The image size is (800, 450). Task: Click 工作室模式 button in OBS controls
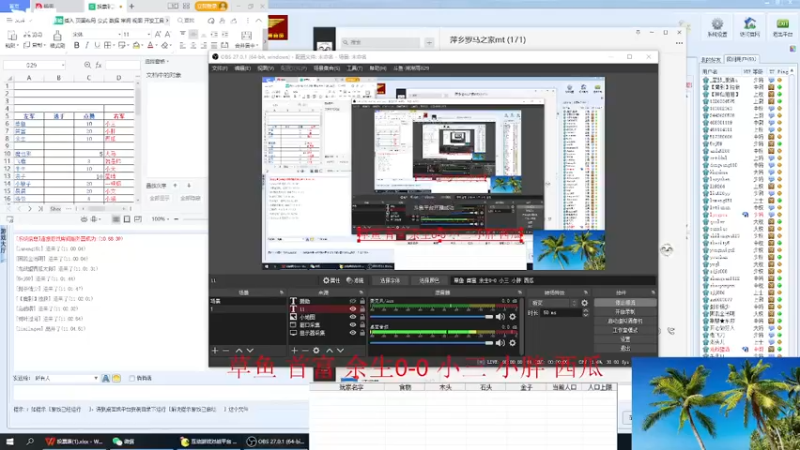625,330
